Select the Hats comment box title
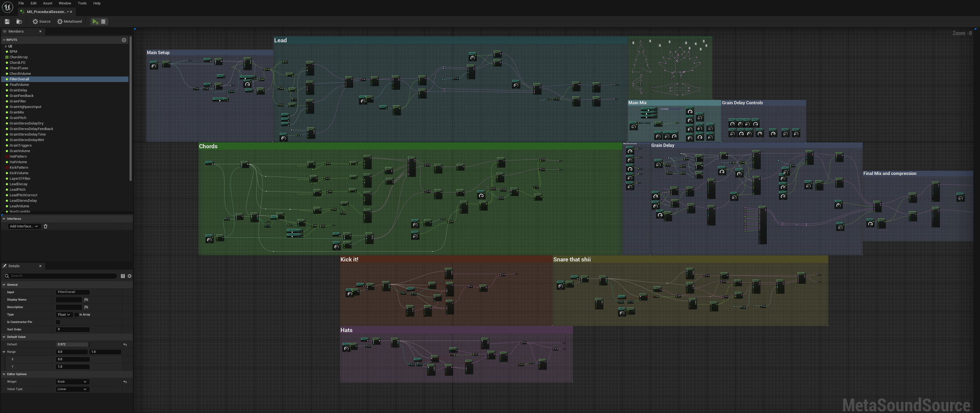The image size is (980, 413). coord(347,330)
